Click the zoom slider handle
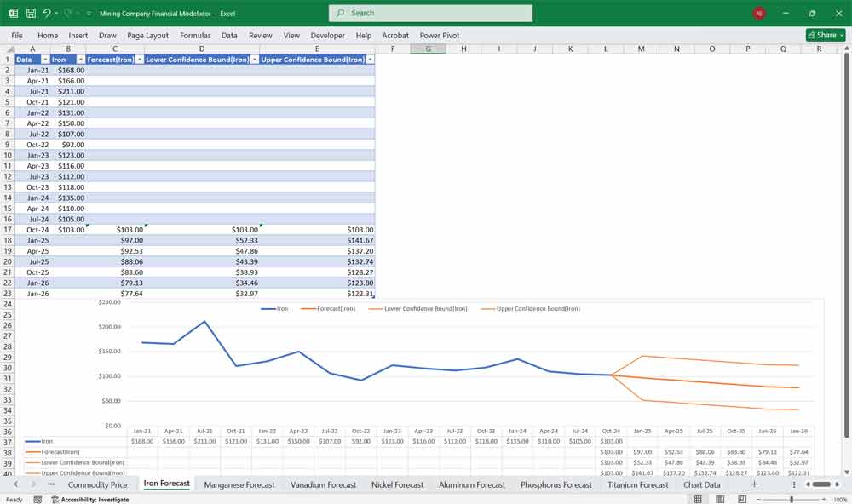The image size is (852, 504). click(792, 499)
